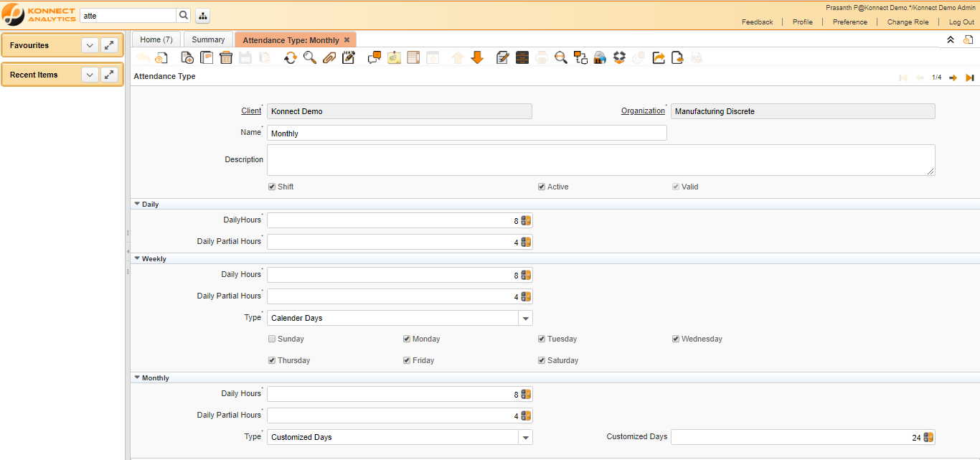980x460 pixels.
Task: Uncheck the Tuesday checkbox
Action: point(542,339)
